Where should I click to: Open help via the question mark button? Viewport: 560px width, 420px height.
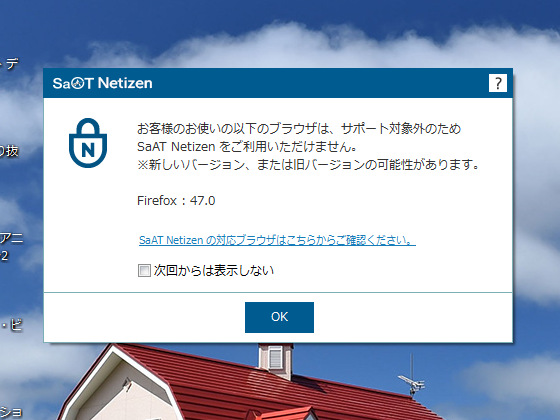point(498,83)
